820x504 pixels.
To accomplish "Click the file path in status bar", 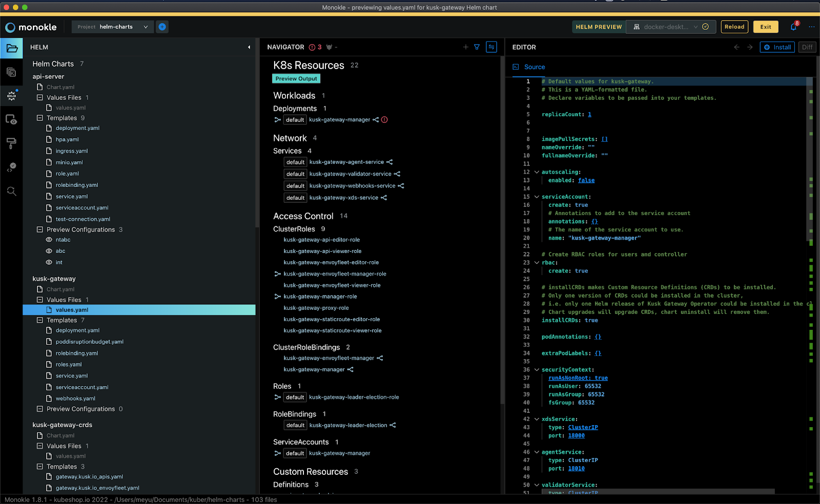I will [x=179, y=499].
